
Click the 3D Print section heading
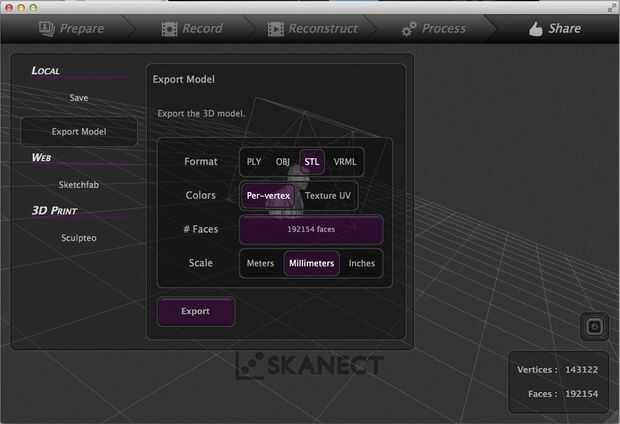tap(55, 210)
